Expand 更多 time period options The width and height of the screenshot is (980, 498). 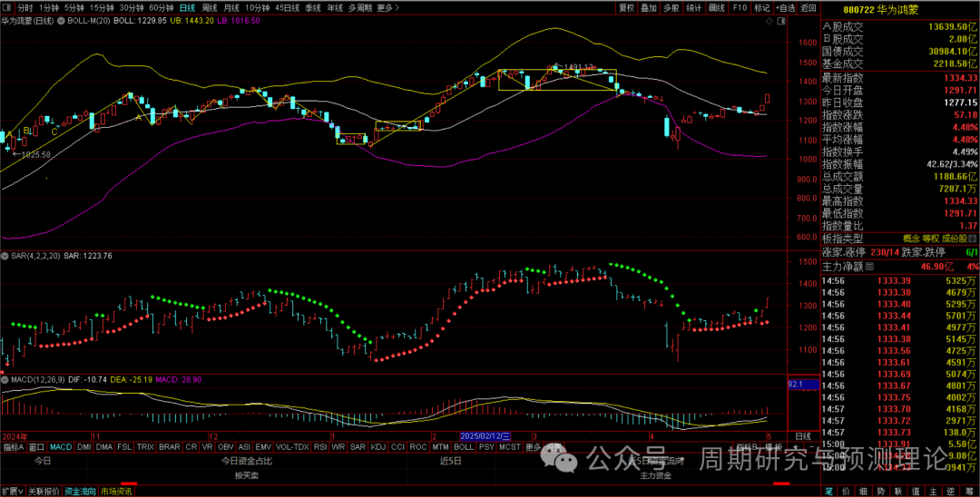pyautogui.click(x=386, y=8)
